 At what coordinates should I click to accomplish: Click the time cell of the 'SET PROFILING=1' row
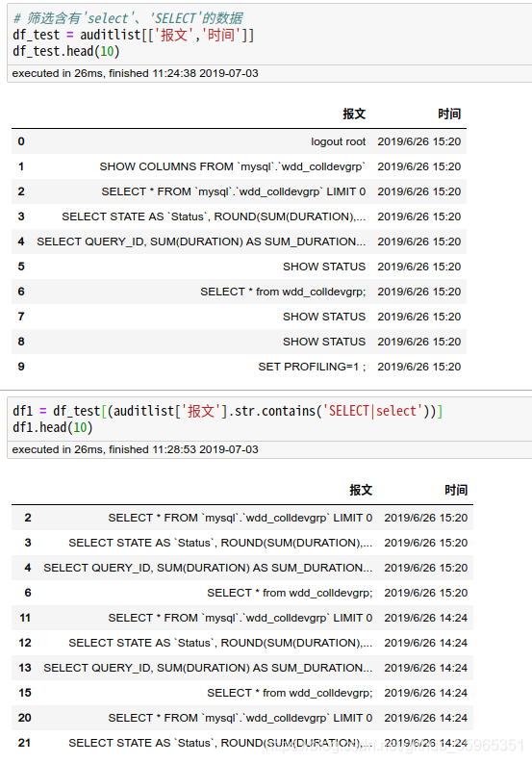click(419, 367)
